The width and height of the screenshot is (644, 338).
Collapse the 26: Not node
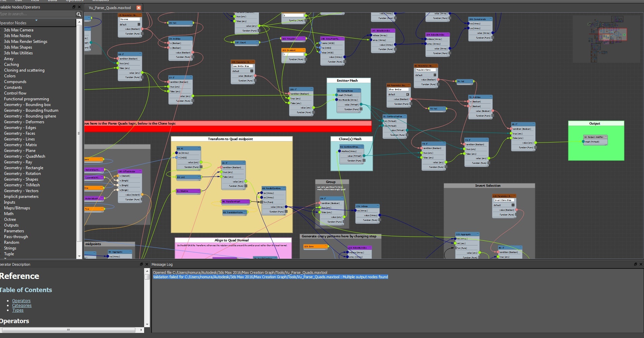point(191,23)
